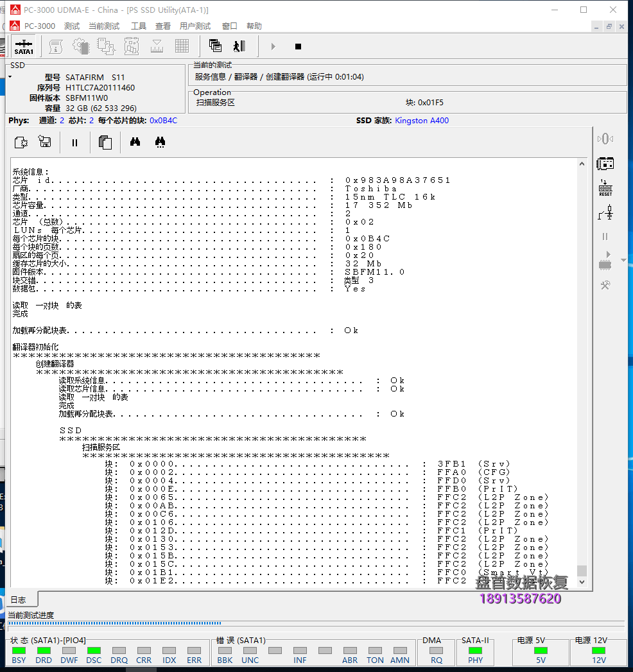Viewport: 633px width, 672px height.
Task: Open the chip map toolbar icon
Action: tap(132, 46)
